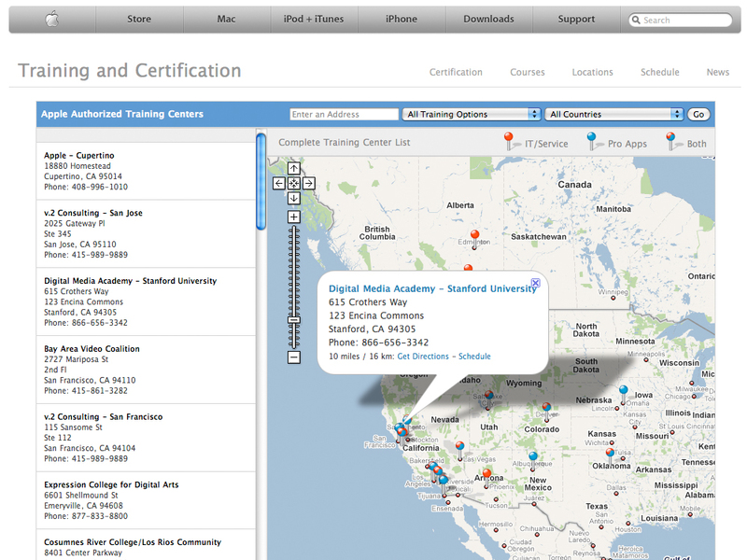Go to the News tab
The height and width of the screenshot is (560, 747).
(718, 73)
